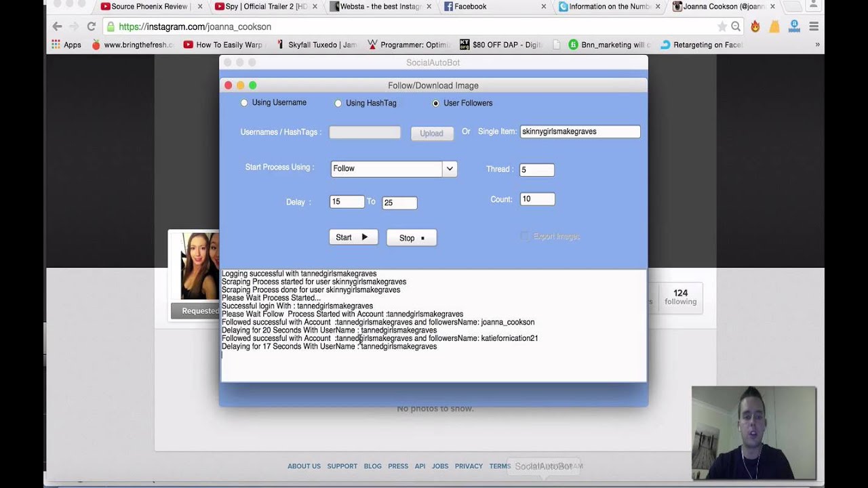Click the Upload button
This screenshot has height=488, width=868.
point(431,134)
